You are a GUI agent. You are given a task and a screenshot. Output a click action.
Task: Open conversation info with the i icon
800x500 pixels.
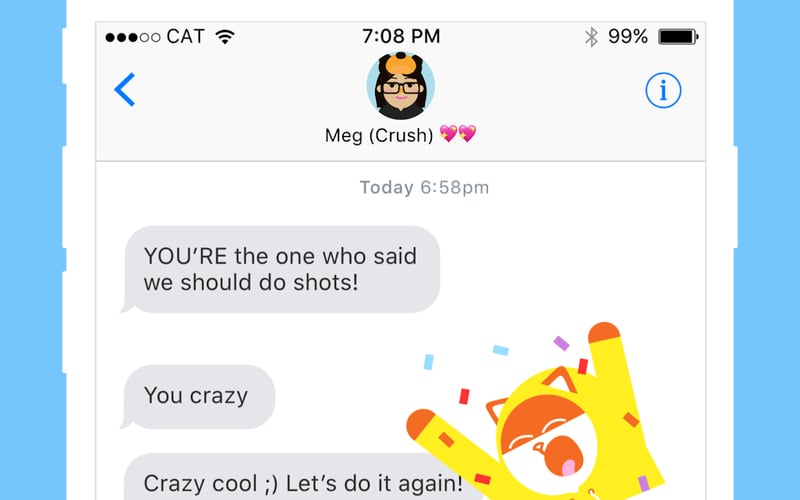tap(663, 90)
